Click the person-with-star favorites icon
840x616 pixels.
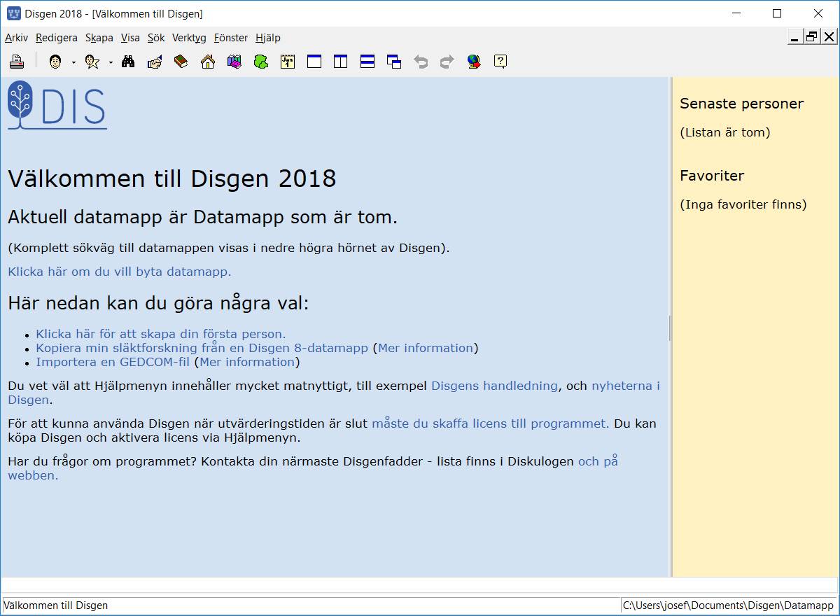point(92,62)
